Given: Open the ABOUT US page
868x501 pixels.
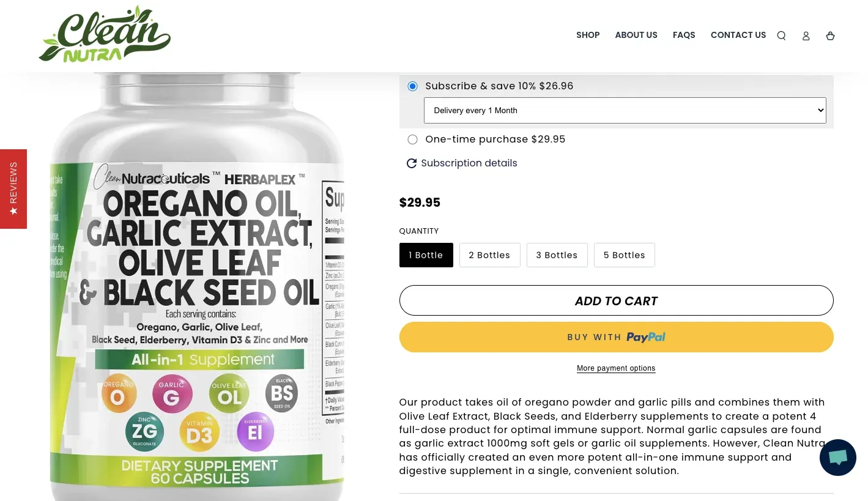Looking at the screenshot, I should point(636,35).
